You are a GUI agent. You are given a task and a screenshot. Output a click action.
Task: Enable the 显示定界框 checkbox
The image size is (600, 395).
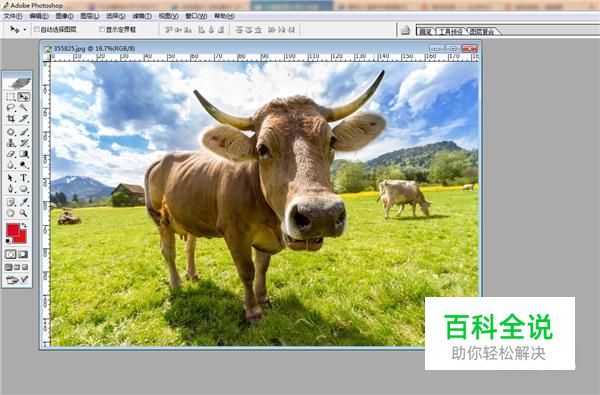102,29
